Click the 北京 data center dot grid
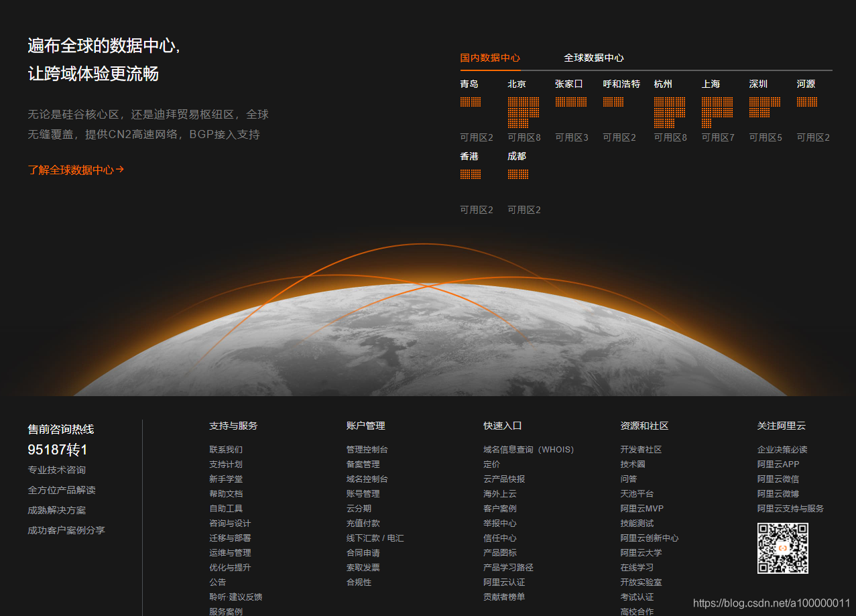The width and height of the screenshot is (856, 616). (x=524, y=113)
